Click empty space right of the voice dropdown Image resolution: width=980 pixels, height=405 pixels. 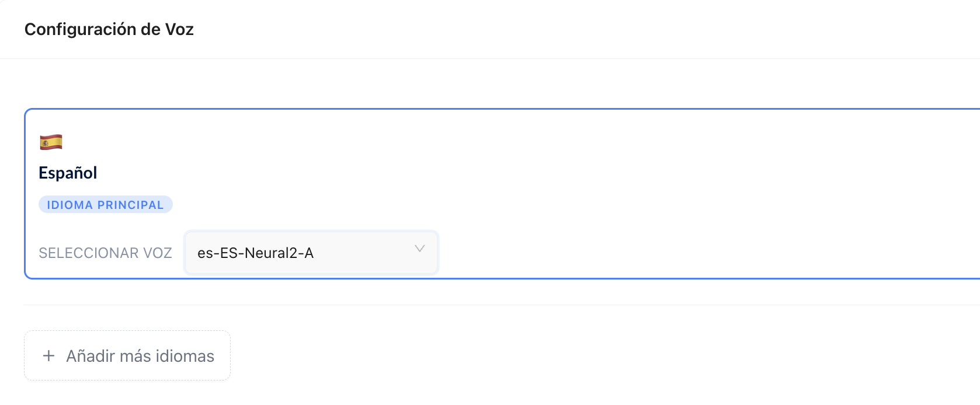[642, 253]
